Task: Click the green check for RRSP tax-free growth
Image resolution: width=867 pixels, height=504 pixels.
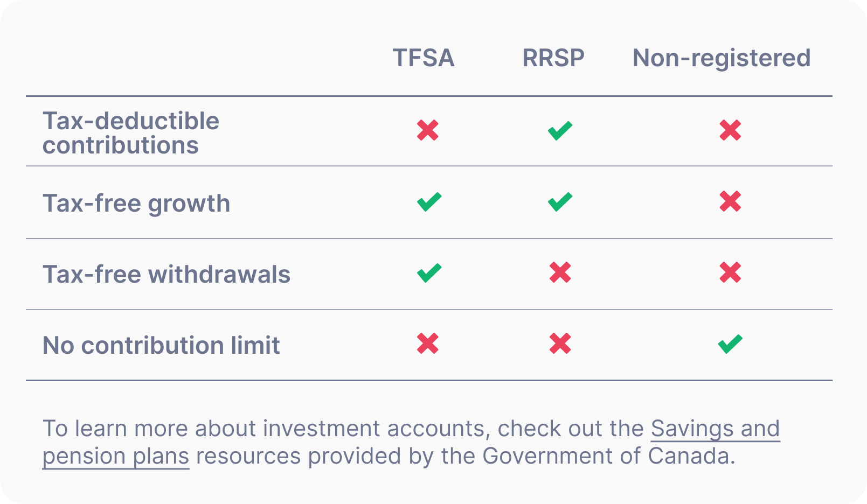Action: point(560,202)
